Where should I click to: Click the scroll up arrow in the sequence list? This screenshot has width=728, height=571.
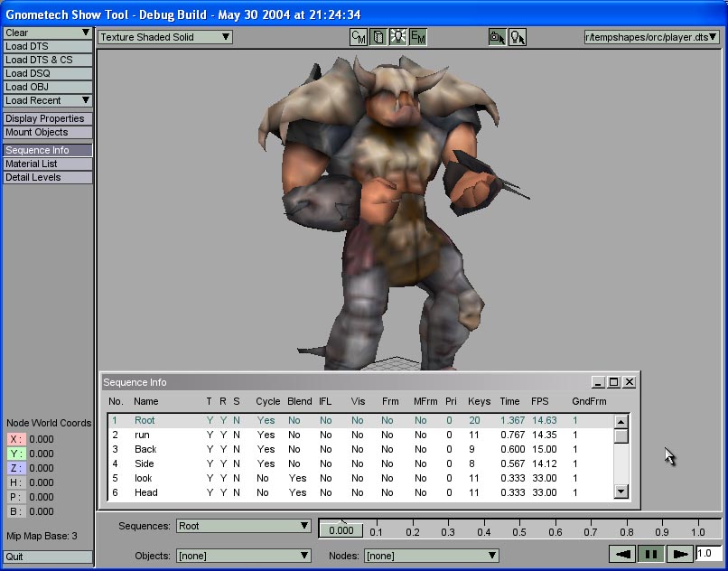pyautogui.click(x=621, y=422)
